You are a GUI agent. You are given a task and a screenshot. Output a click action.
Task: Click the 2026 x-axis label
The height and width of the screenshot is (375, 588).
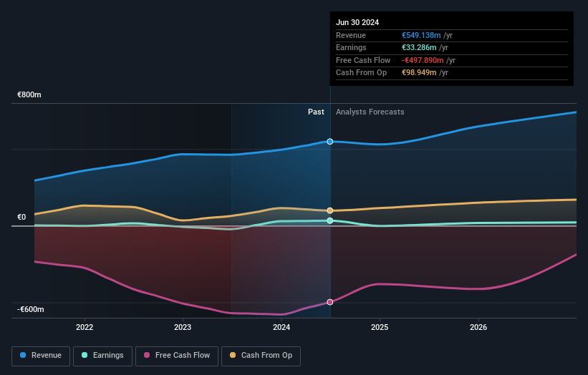[478, 327]
